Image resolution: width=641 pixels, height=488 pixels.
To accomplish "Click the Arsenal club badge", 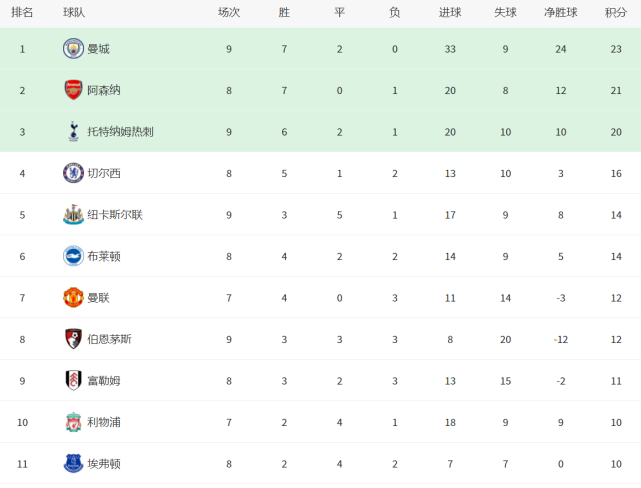I will [x=73, y=90].
